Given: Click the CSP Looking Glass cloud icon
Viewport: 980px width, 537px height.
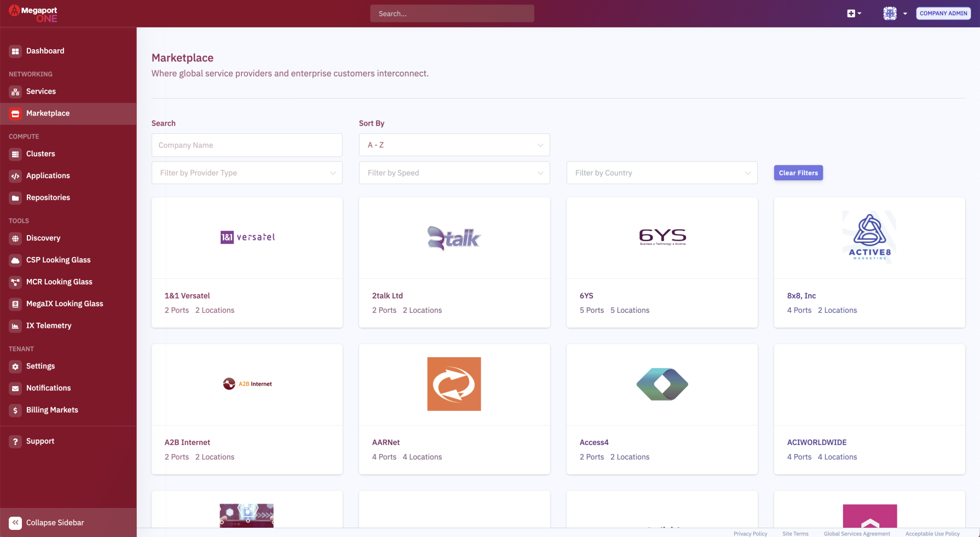Looking at the screenshot, I should 15,260.
